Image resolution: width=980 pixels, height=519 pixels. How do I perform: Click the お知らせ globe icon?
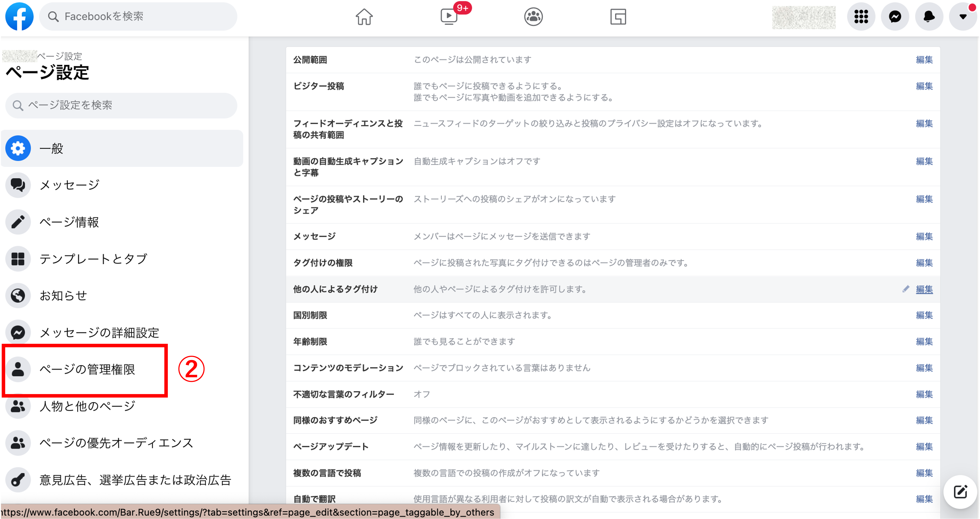tap(18, 295)
